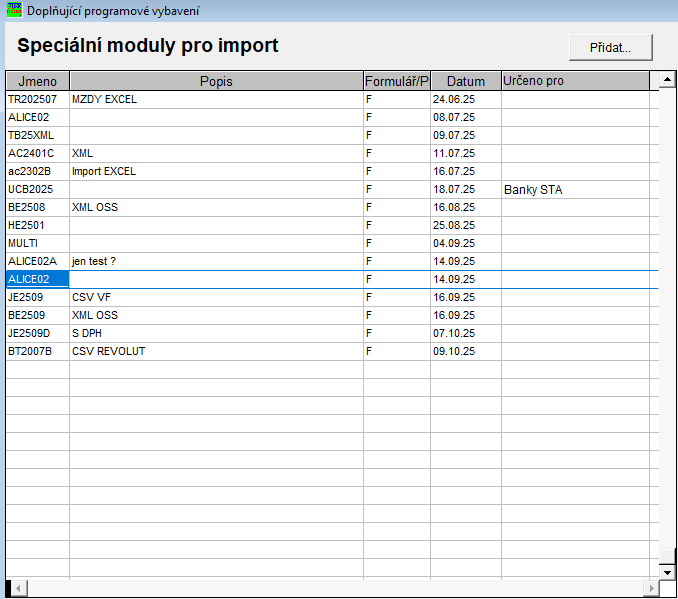
Task: Click the date 11.07.25
Action: [x=466, y=154]
